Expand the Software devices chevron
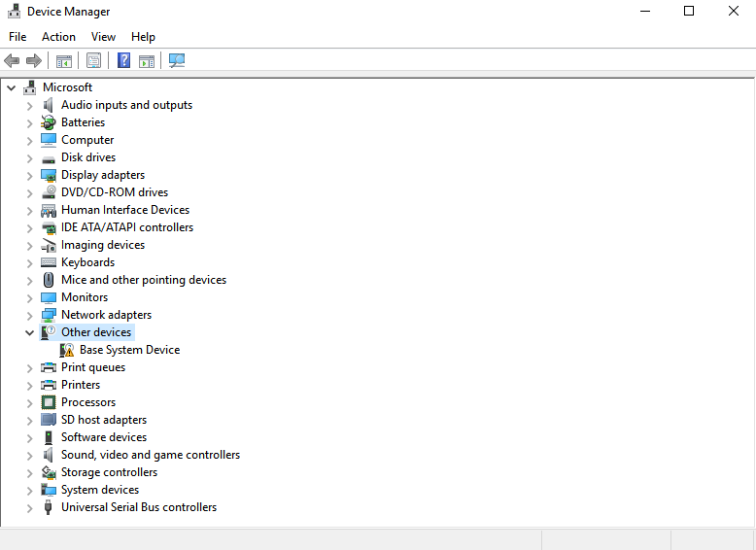Screen dimensions: 756x550 (29, 438)
